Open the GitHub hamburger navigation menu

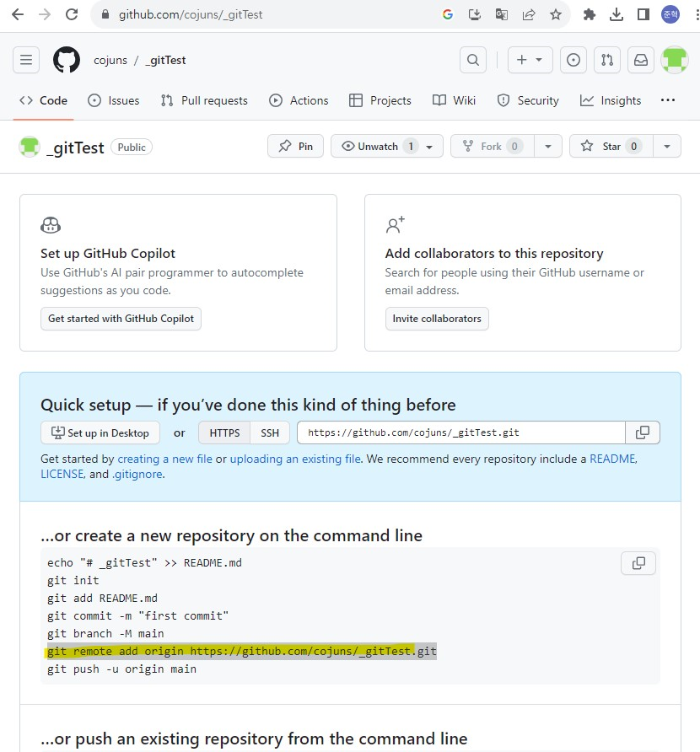click(26, 60)
